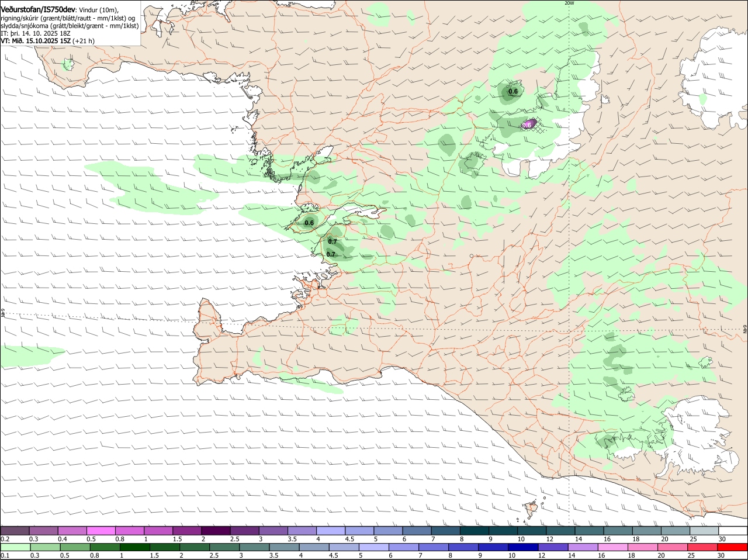The image size is (748, 560).
Task: Select the pink-highlighted 0.6 snowfall label
Action: (x=527, y=125)
